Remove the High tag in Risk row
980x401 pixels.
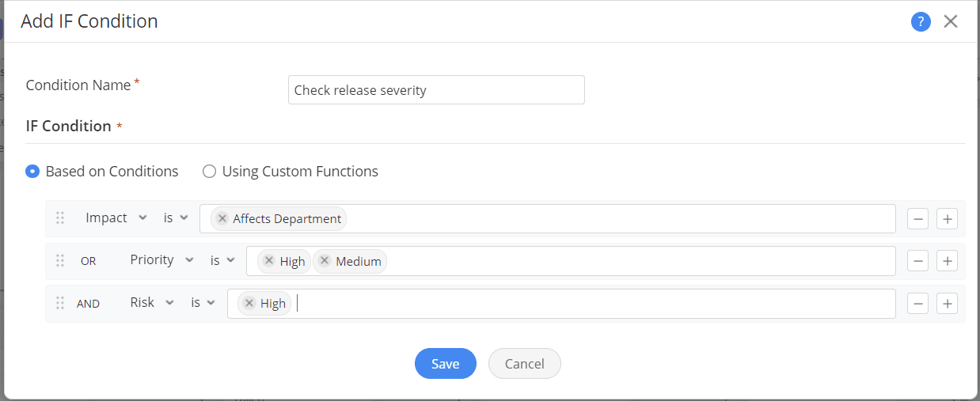click(249, 303)
